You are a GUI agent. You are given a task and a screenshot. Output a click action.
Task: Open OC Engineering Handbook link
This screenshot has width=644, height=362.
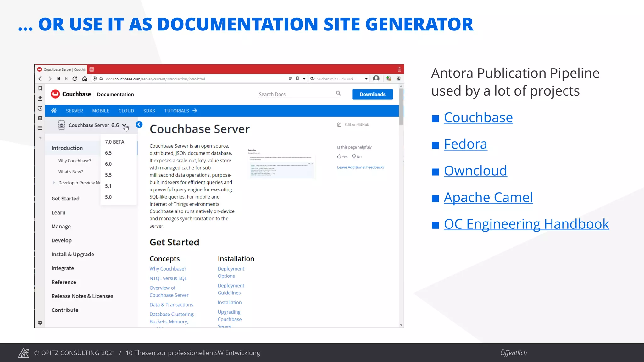pyautogui.click(x=526, y=224)
